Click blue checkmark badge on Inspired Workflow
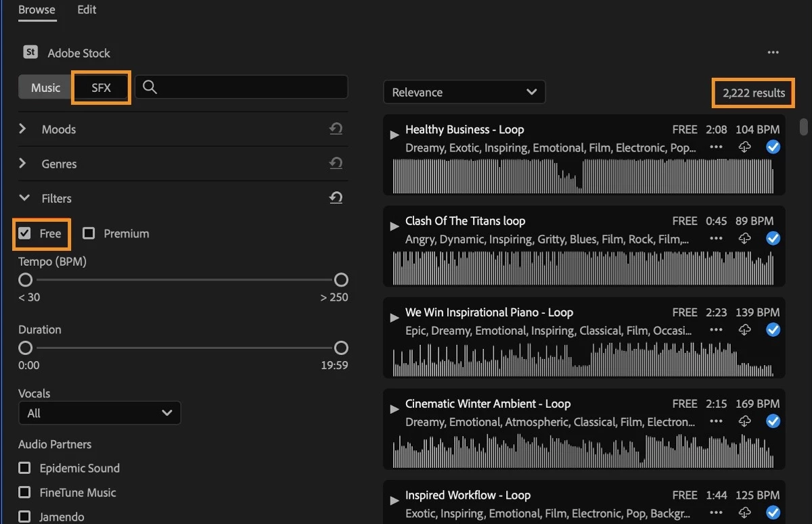The image size is (812, 524). pyautogui.click(x=773, y=512)
